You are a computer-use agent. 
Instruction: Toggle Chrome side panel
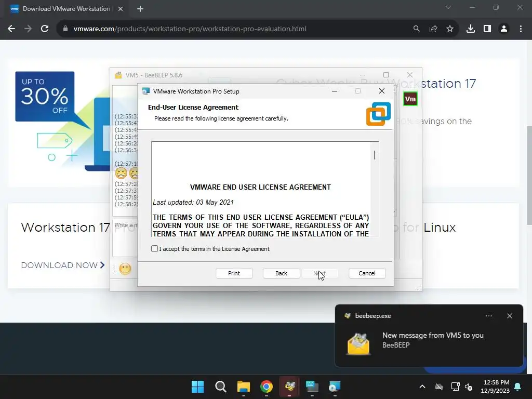tap(487, 29)
